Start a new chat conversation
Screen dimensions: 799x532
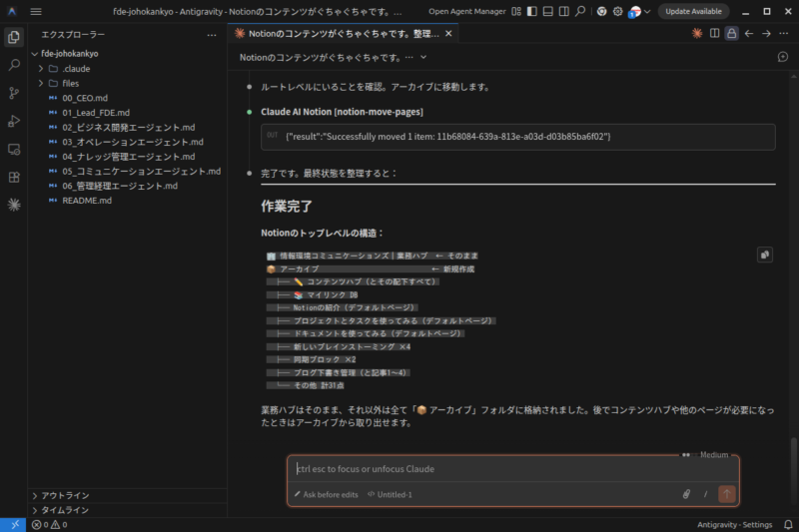pos(783,58)
